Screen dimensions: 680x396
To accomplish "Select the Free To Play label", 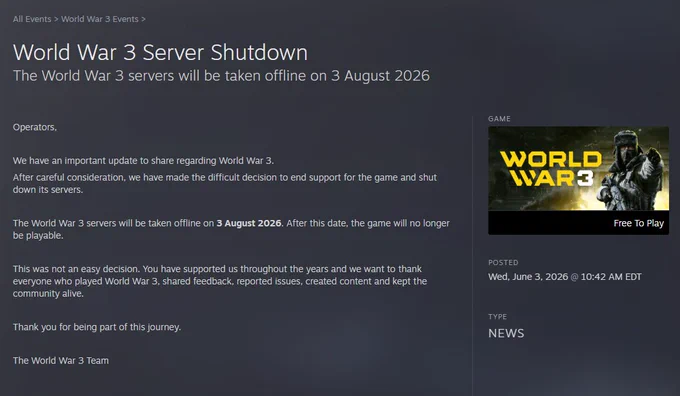I will coord(638,223).
